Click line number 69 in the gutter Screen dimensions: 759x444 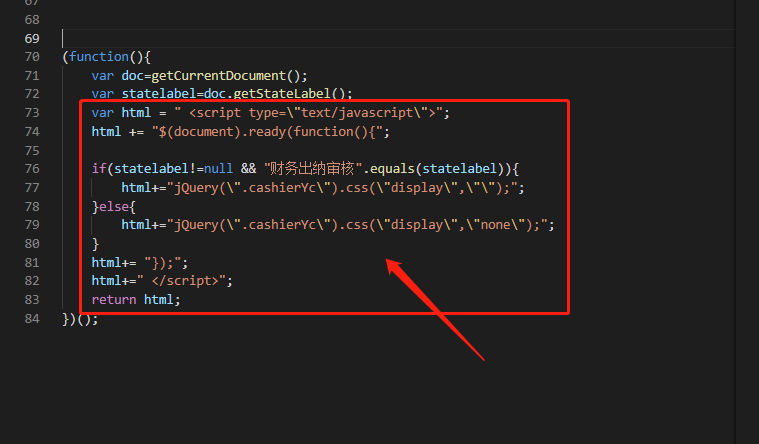(32, 39)
